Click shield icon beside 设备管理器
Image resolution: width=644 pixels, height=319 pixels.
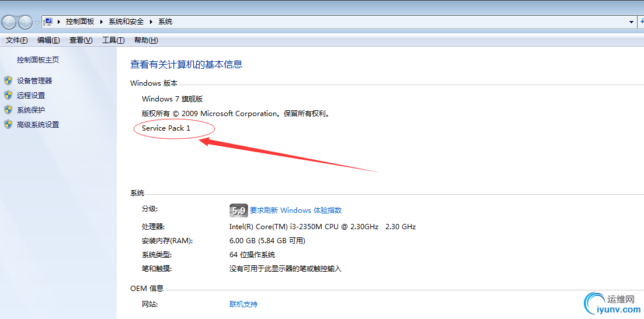(x=8, y=80)
